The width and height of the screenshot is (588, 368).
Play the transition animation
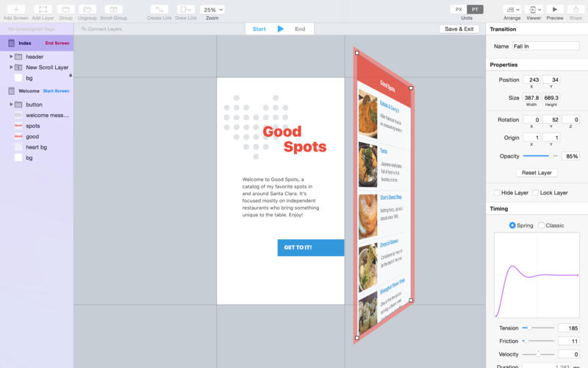[x=281, y=29]
